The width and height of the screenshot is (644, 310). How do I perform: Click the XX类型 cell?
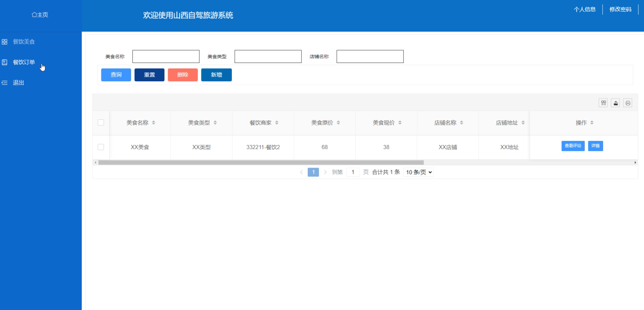click(202, 147)
